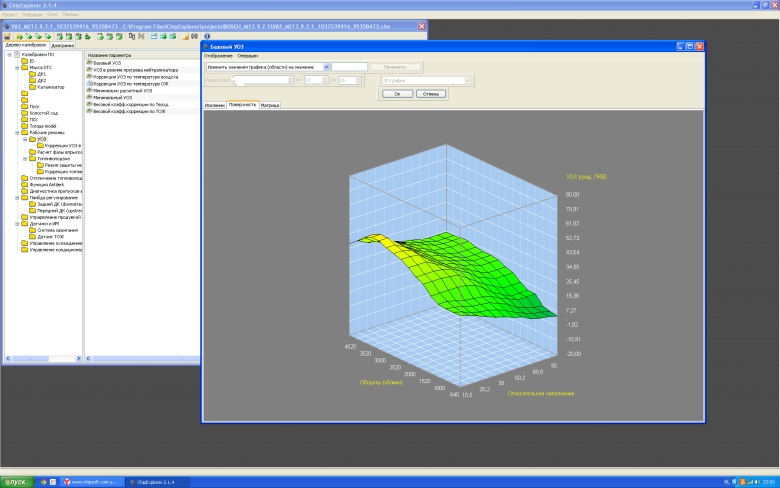Image resolution: width=780 pixels, height=488 pixels.
Task: Select the Минимальный УОЗ parameter icon
Action: [89, 97]
